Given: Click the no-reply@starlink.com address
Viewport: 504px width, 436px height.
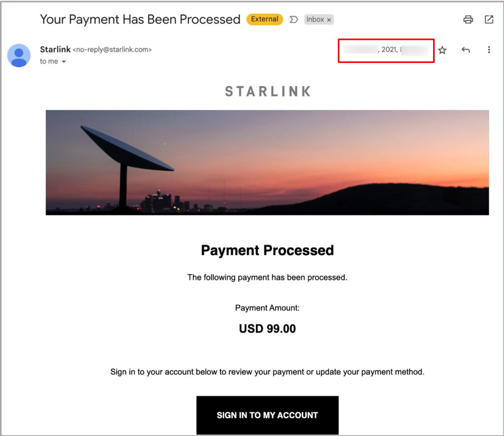Looking at the screenshot, I should pyautogui.click(x=112, y=50).
